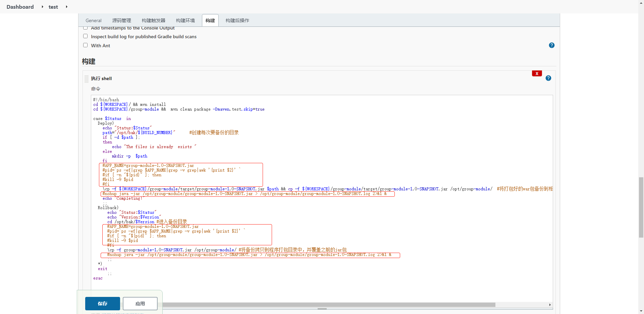This screenshot has width=644, height=314.
Task: Click the 执行 shell step title
Action: (101, 78)
